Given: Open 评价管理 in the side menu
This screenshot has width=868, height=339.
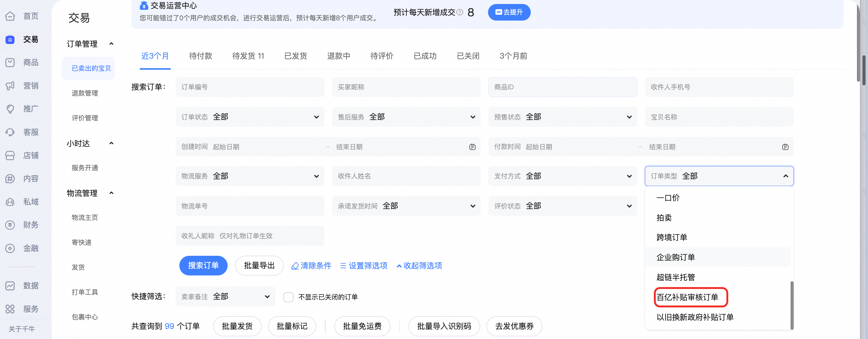Looking at the screenshot, I should click(85, 118).
